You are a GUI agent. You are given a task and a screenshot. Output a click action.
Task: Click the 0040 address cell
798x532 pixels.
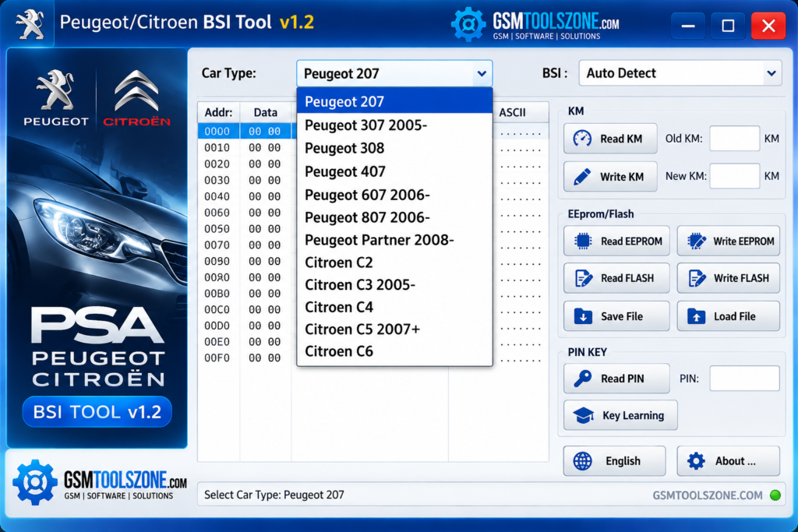(x=217, y=196)
